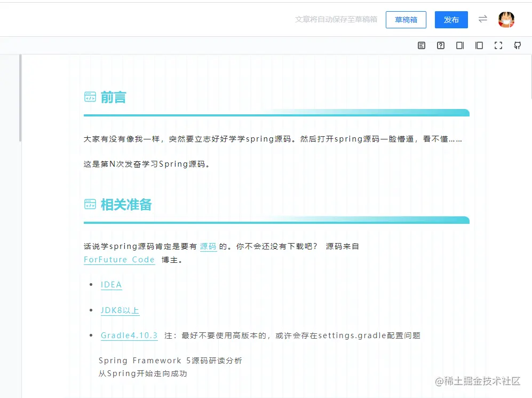This screenshot has height=398, width=532.
Task: Click the 文章将自动保存至草稿箱 notice
Action: [x=336, y=19]
